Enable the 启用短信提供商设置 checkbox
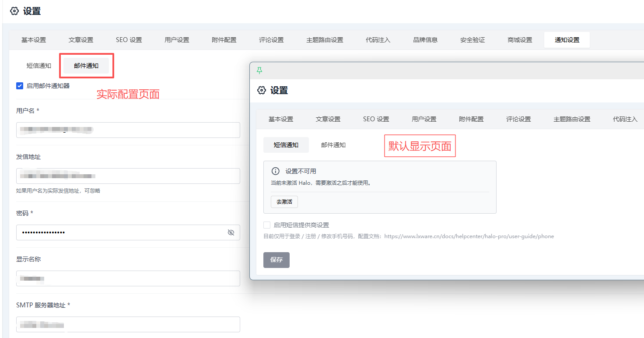The width and height of the screenshot is (644, 338). (x=267, y=225)
